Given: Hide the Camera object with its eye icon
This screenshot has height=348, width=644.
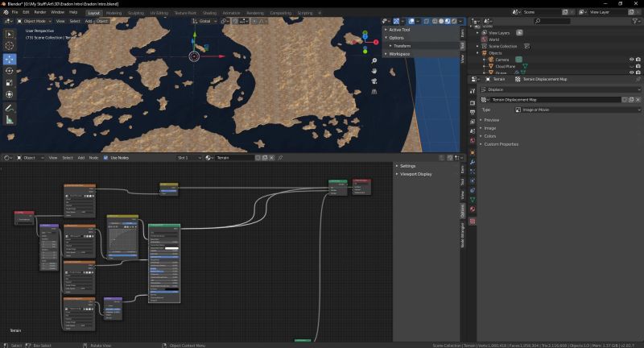Looking at the screenshot, I should tap(631, 60).
